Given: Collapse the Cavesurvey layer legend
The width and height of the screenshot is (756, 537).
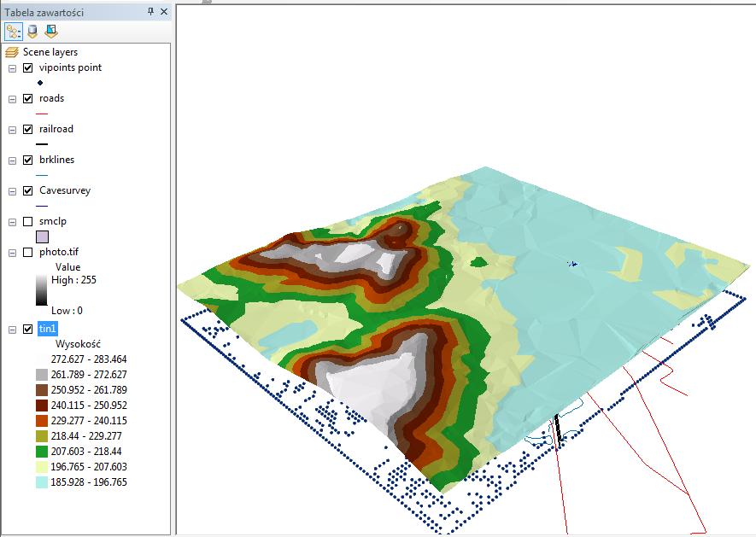Looking at the screenshot, I should coord(13,191).
